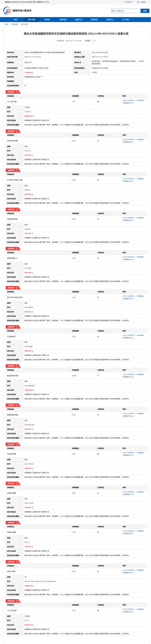
Task: Go to the 招投标 menu item
Action: [47, 20]
